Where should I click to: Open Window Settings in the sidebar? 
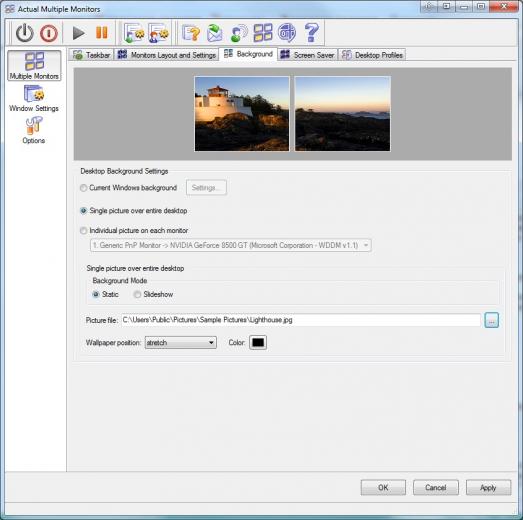tap(34, 98)
